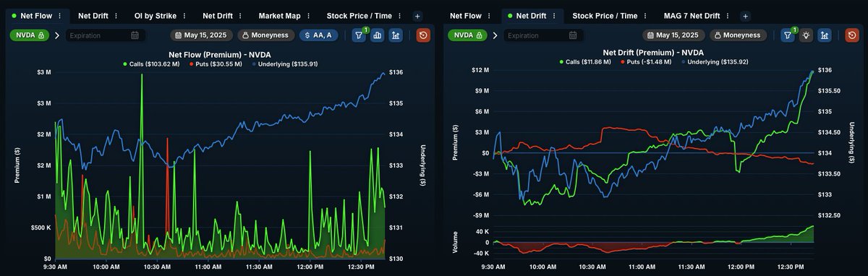Reset the Net Drift chart with the red icon
Screen dimensions: 868x276
coord(852,35)
